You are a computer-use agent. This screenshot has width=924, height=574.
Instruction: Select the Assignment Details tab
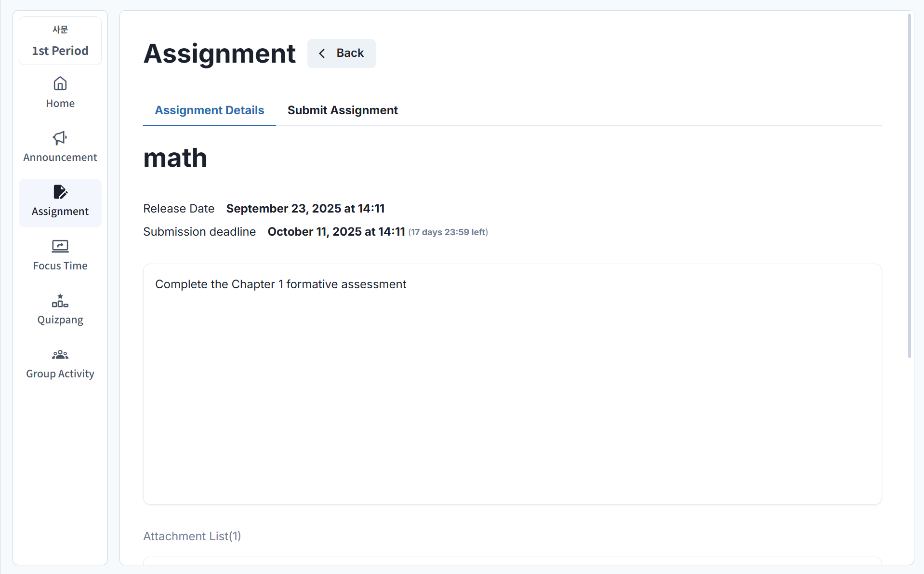tap(209, 110)
